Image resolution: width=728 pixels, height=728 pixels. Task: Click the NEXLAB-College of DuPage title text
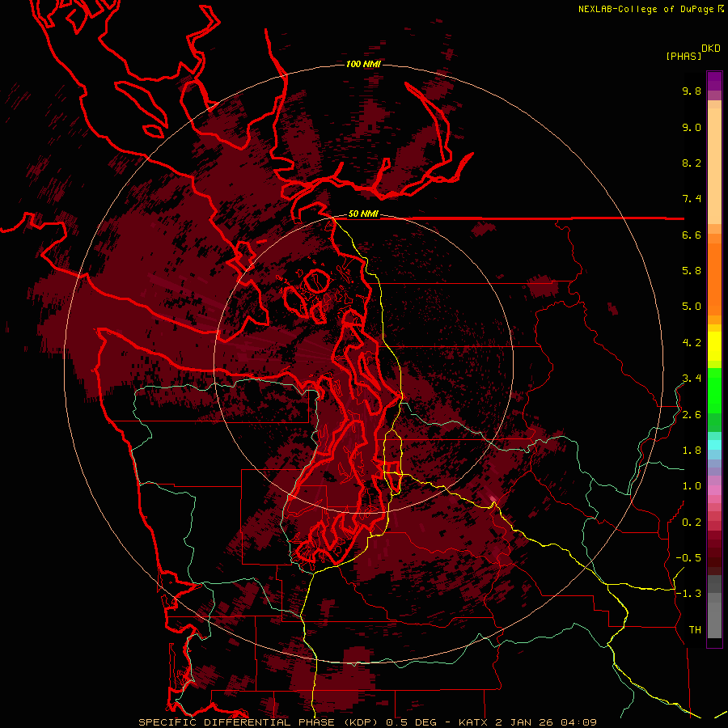[x=646, y=9]
